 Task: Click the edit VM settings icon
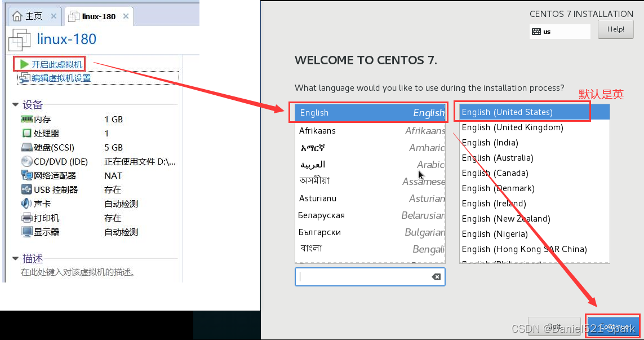[25, 78]
